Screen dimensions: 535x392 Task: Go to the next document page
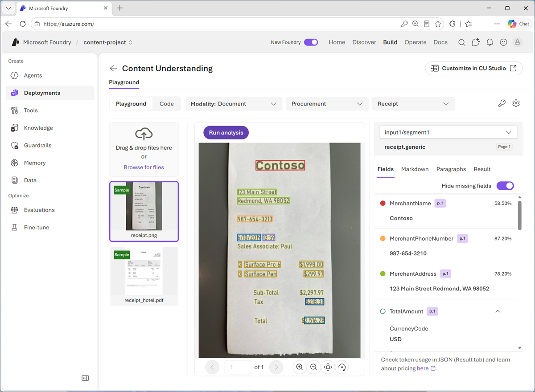(276, 367)
